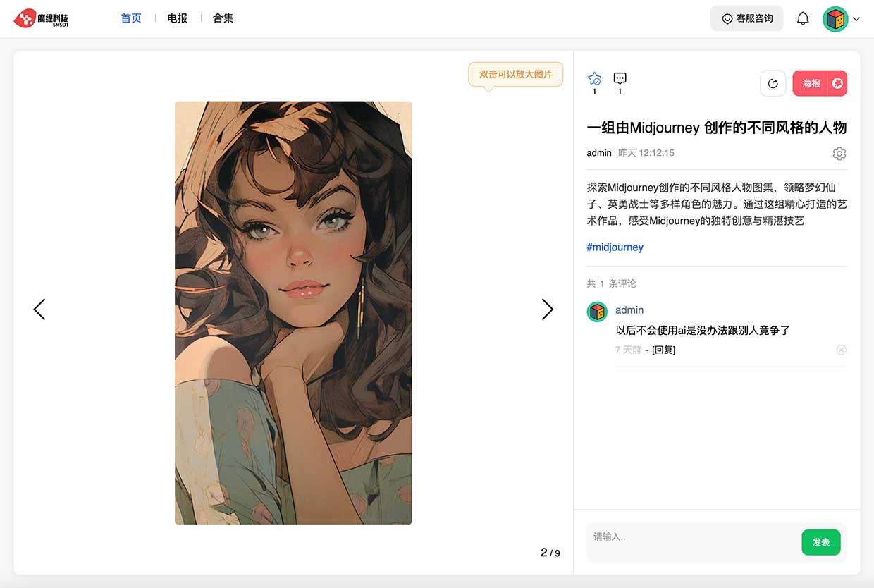Click the 魔缇科技 SMSOT logo

coord(41,18)
